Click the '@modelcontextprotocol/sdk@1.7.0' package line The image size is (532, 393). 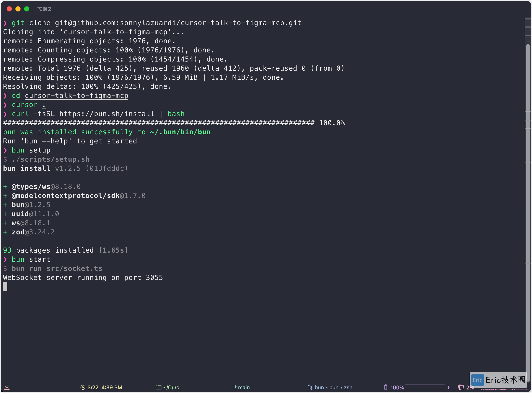[74, 196]
